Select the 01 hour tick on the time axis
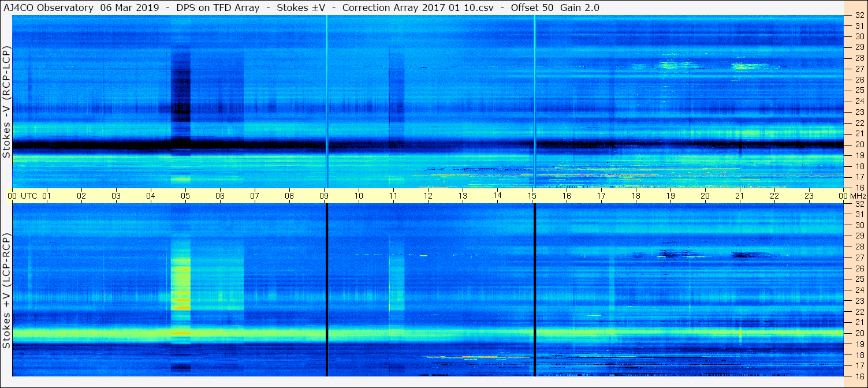The width and height of the screenshot is (868, 388). (47, 196)
